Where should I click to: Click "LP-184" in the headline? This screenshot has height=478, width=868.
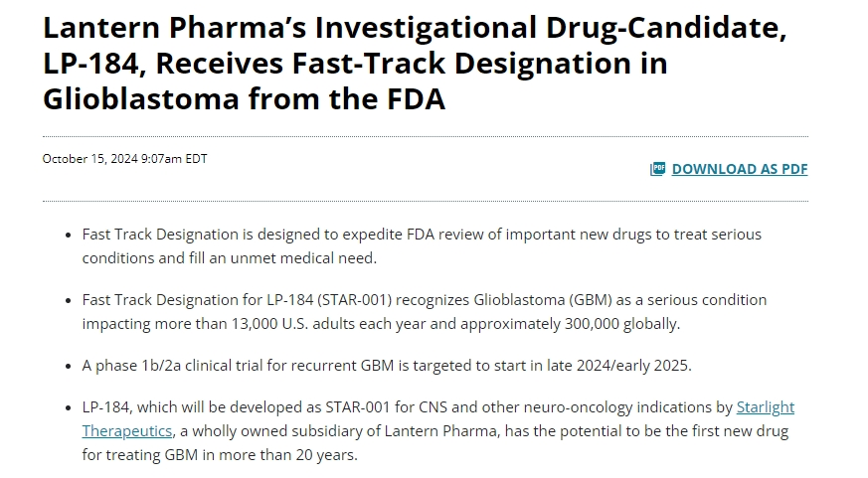tap(93, 65)
